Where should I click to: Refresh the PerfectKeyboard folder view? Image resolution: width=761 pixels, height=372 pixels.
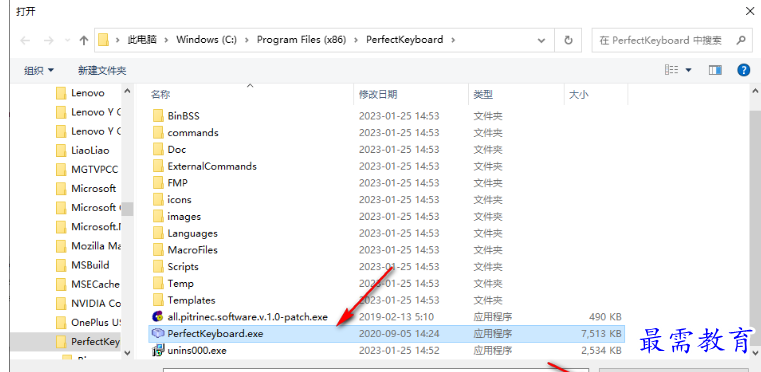click(568, 40)
